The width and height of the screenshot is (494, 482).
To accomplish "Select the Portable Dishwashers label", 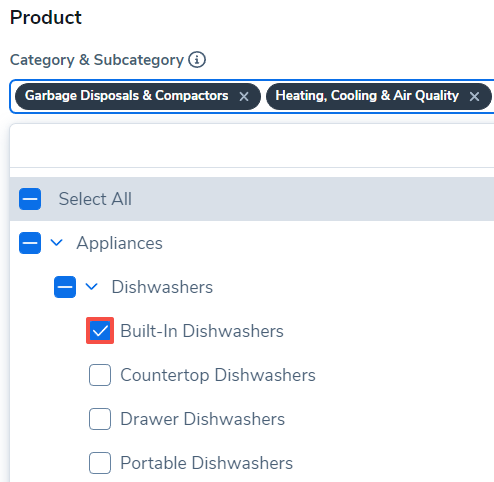I will click(207, 463).
